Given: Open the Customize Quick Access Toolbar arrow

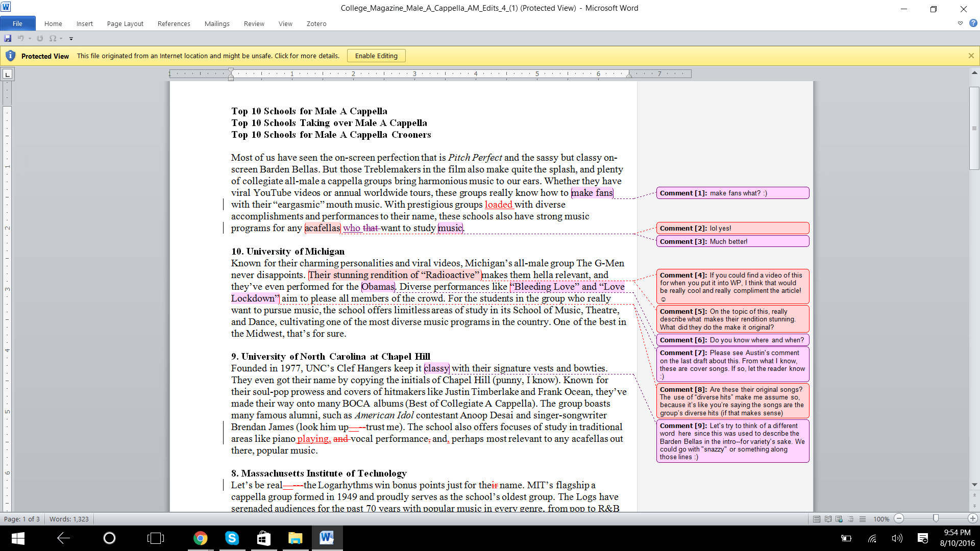Looking at the screenshot, I should point(71,39).
